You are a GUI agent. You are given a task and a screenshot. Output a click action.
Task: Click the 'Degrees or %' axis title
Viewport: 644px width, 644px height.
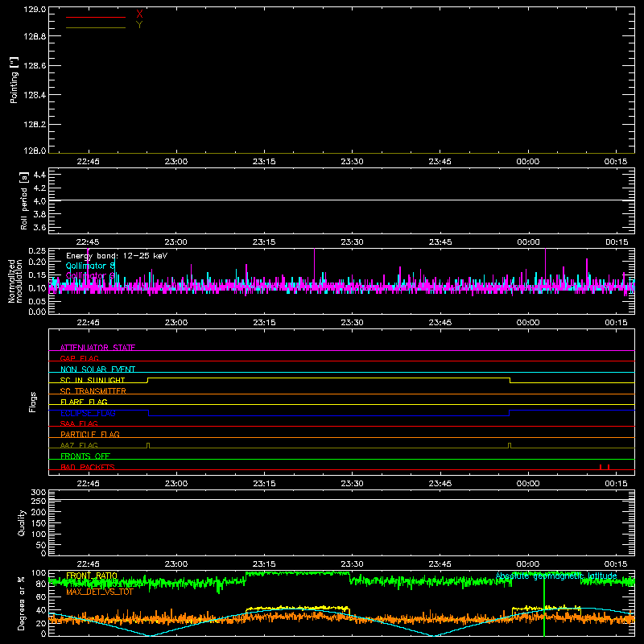coord(21,603)
